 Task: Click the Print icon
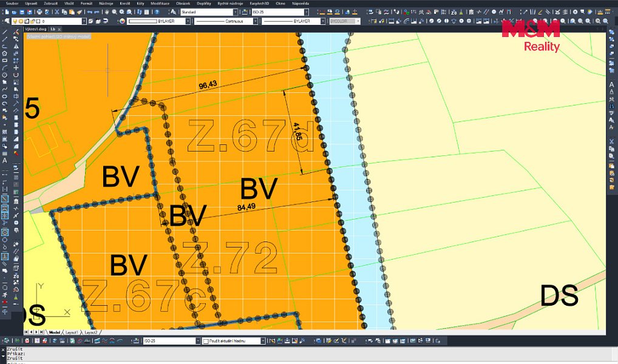tap(39, 12)
